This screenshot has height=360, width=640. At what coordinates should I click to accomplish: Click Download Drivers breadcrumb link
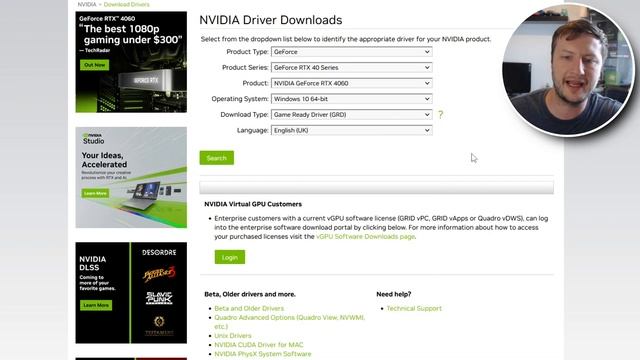[x=127, y=4]
